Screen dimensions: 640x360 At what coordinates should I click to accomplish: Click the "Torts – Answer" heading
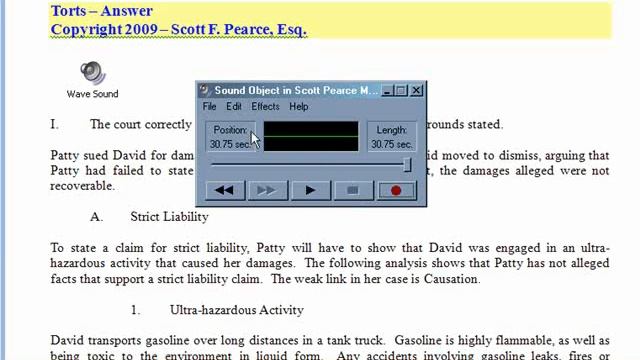click(x=102, y=11)
